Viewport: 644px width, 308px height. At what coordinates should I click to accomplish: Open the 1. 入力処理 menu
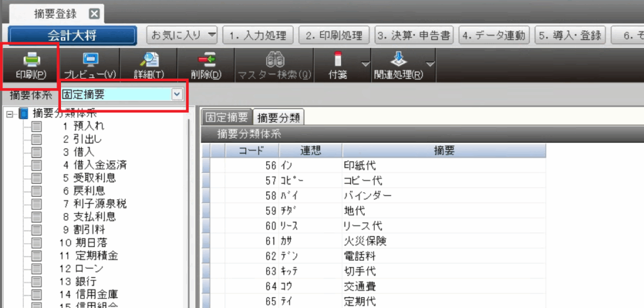coord(259,35)
